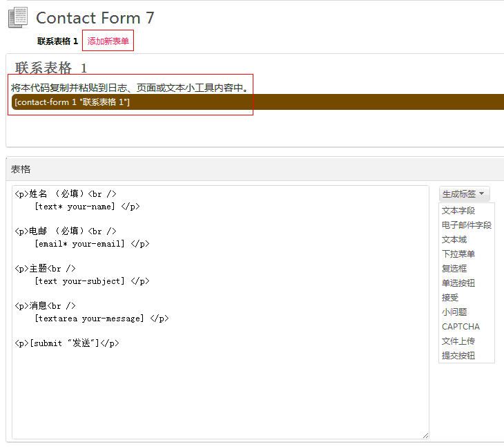This screenshot has height=447, width=504.
Task: Click the [text* your-name] line
Action: pos(87,207)
